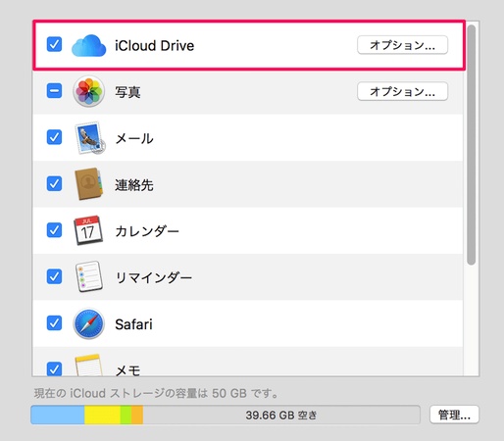Click the 39.66 GB 空き text

click(281, 416)
